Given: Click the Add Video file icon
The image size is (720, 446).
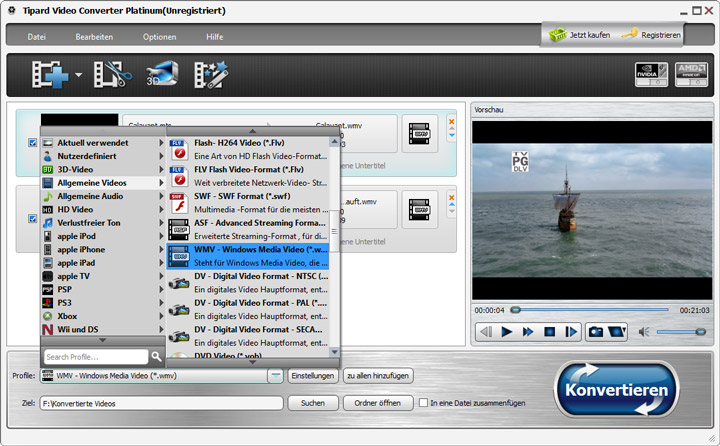Looking at the screenshot, I should pyautogui.click(x=49, y=74).
